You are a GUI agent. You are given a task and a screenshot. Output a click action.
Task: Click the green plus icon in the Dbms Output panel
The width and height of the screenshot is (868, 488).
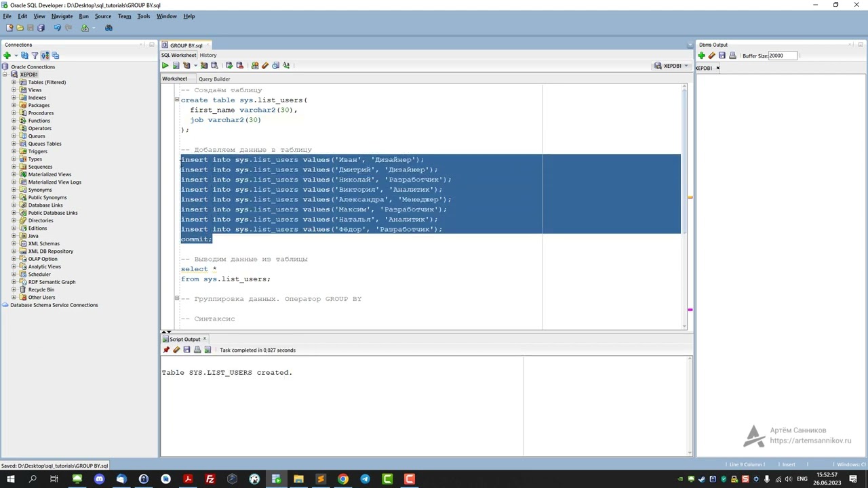[x=701, y=56]
